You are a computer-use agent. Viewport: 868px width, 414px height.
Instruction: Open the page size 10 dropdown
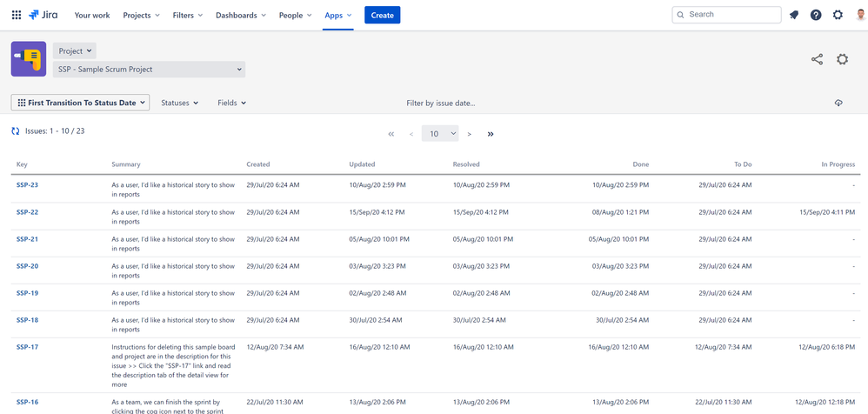[440, 133]
